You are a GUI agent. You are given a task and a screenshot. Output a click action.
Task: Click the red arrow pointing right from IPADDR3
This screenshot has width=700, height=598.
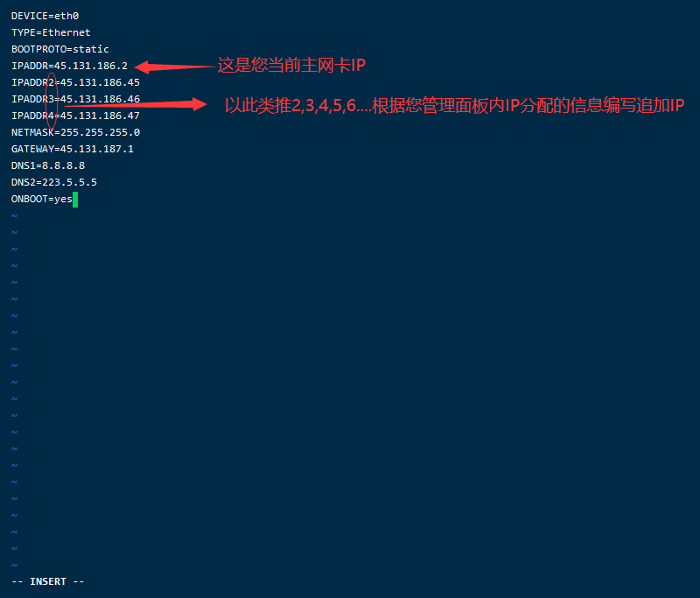pos(136,104)
